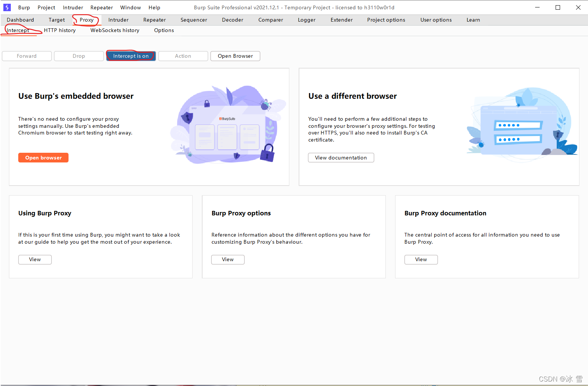
Task: Click the Drop button
Action: coord(79,56)
